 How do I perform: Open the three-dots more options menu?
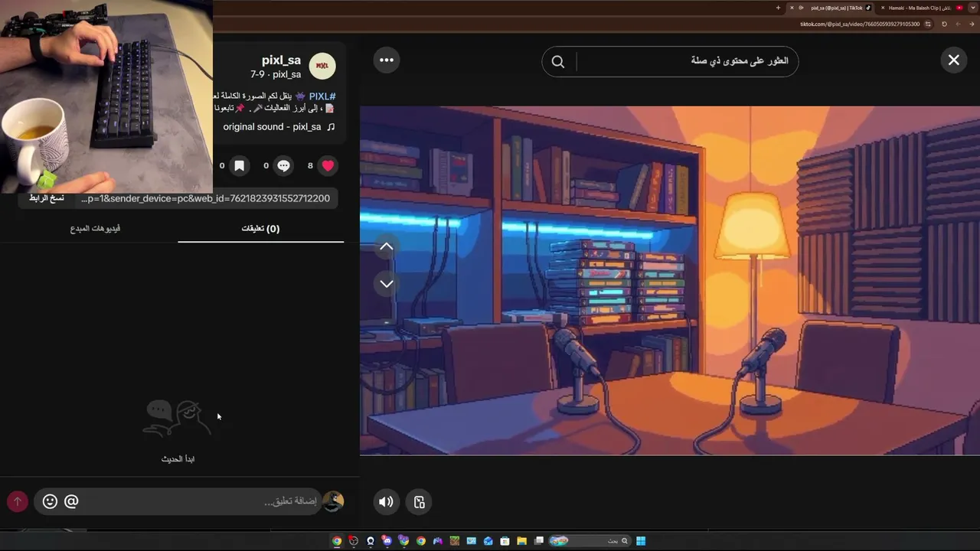pyautogui.click(x=387, y=60)
